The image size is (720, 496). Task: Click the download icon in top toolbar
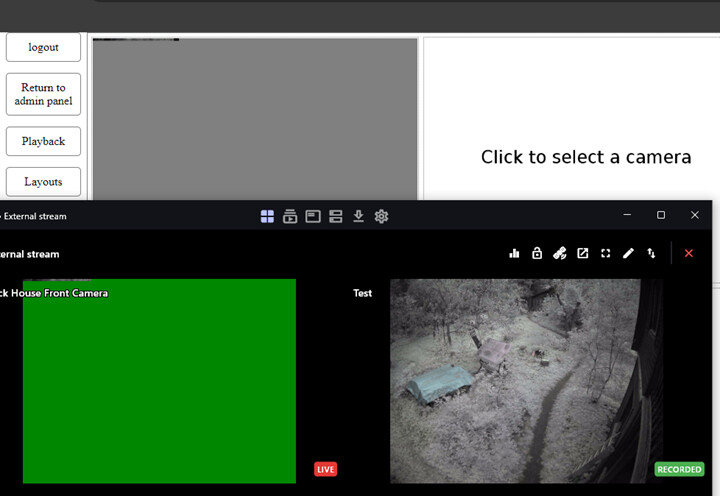[358, 216]
